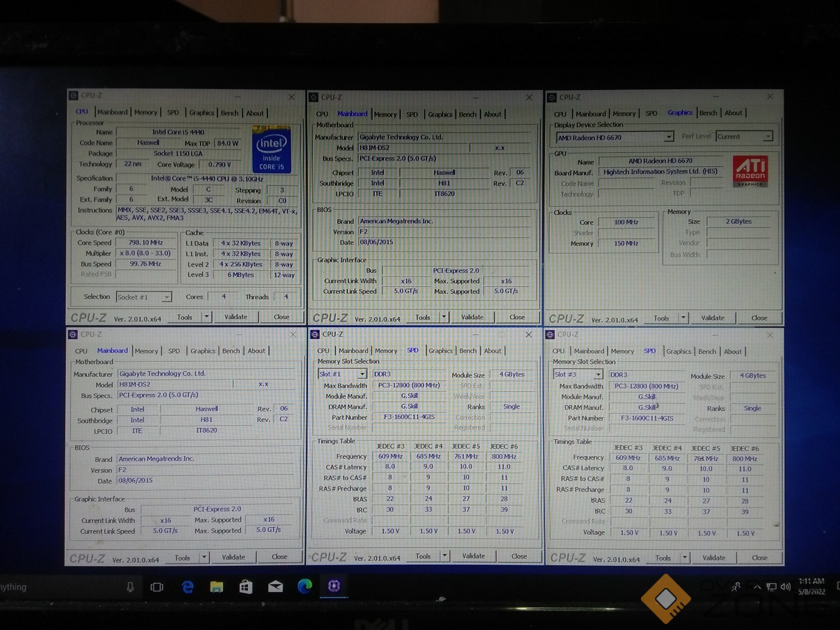
Task: Switch to Memory tab in processor window
Action: 146,112
